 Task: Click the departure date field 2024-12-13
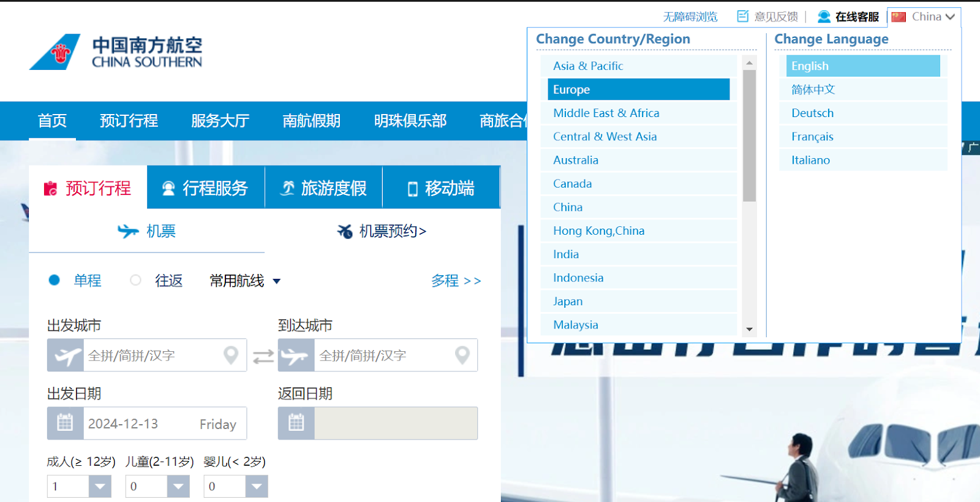[147, 424]
